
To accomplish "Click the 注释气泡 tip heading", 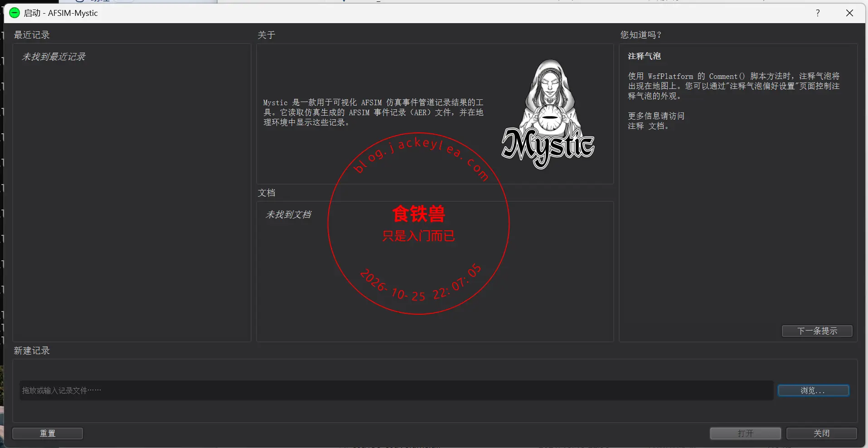I will tap(644, 56).
